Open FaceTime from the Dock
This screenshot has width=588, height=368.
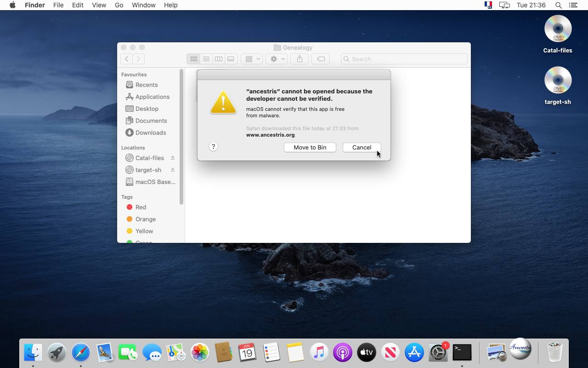click(x=128, y=353)
